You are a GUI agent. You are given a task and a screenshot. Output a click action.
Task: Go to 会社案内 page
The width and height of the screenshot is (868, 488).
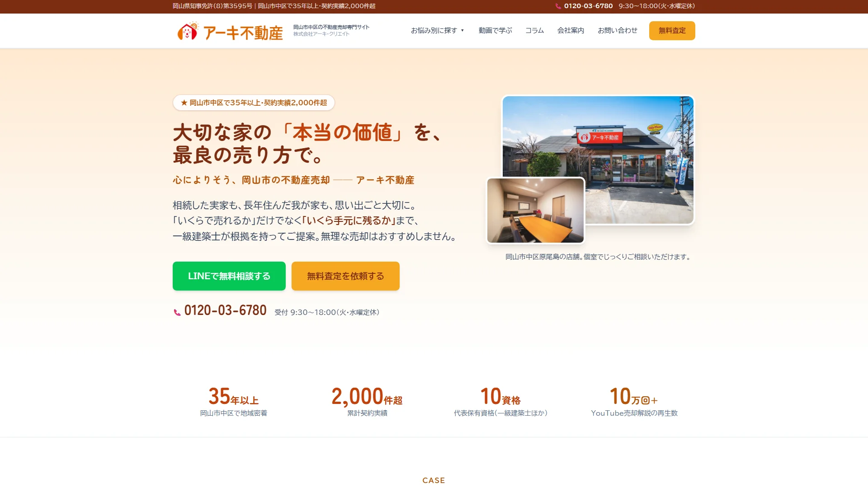[571, 30]
